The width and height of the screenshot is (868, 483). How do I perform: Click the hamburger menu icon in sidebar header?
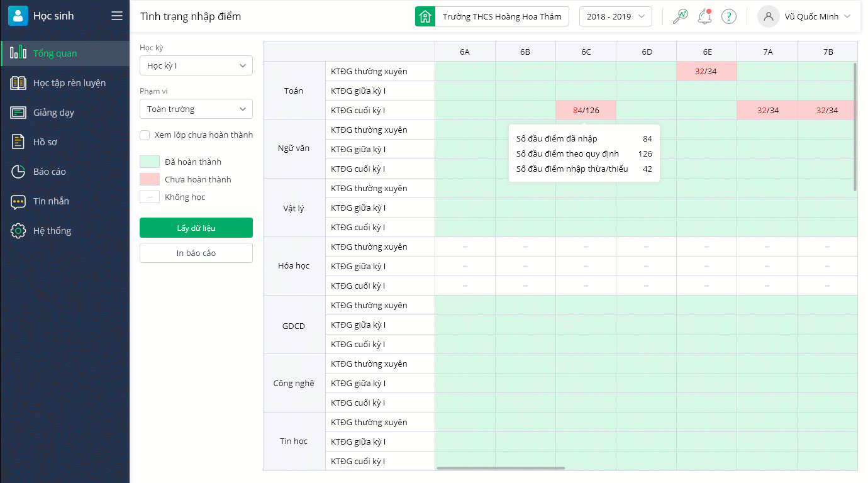coord(117,16)
